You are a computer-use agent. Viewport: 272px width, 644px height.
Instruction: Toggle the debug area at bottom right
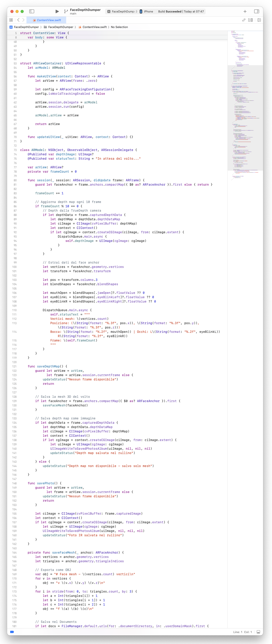(258, 632)
